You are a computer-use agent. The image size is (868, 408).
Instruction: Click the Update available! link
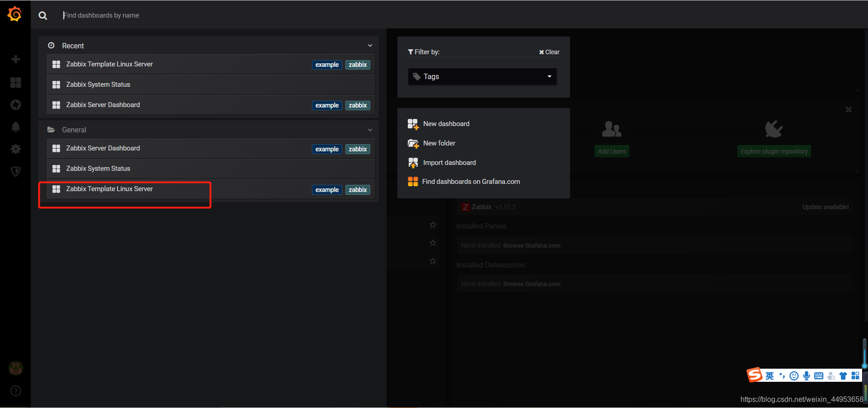(x=826, y=207)
